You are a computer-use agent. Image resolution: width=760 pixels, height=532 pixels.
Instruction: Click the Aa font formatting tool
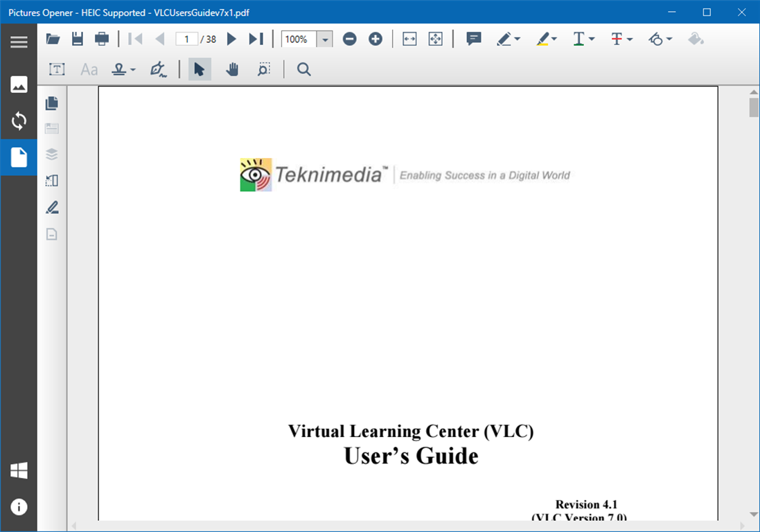(x=89, y=70)
